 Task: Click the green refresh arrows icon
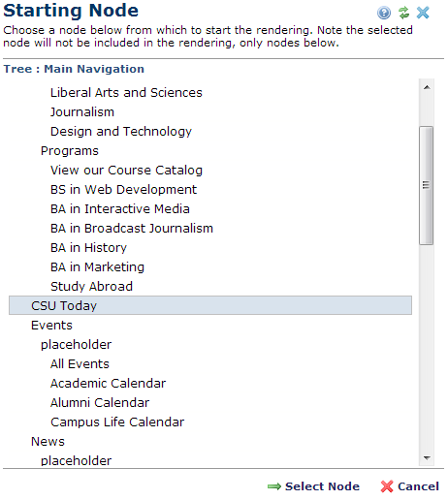tap(403, 13)
